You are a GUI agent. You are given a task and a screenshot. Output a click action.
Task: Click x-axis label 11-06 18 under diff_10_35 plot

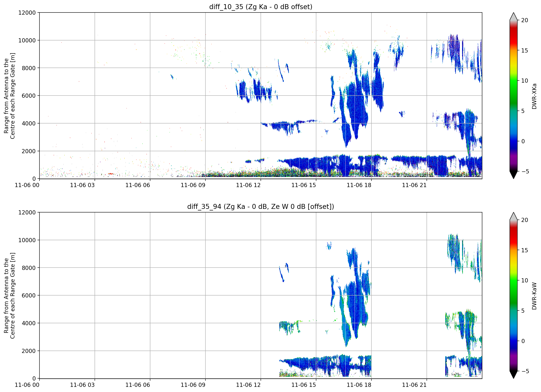pos(359,185)
